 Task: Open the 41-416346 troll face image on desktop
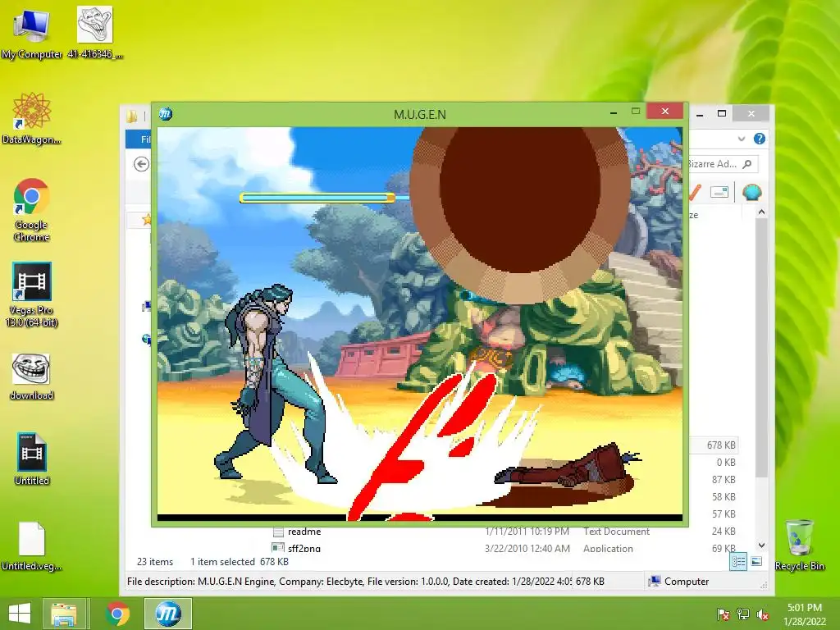coord(95,33)
